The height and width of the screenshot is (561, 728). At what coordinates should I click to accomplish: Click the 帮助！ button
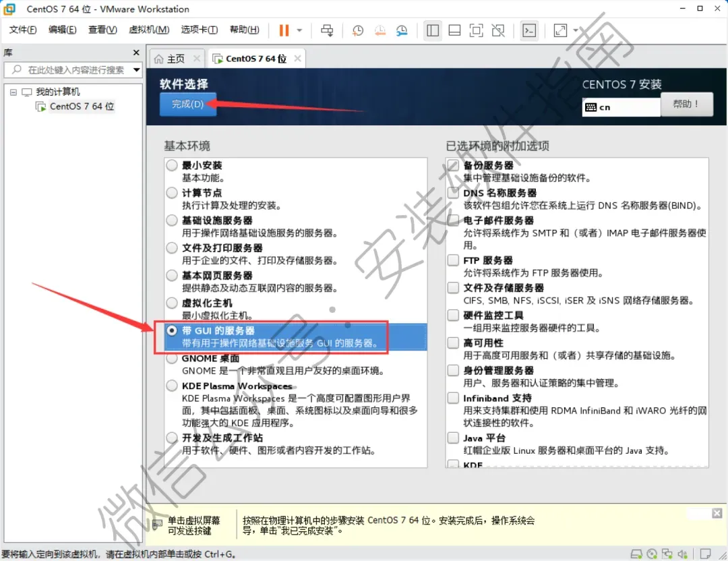[x=686, y=104]
